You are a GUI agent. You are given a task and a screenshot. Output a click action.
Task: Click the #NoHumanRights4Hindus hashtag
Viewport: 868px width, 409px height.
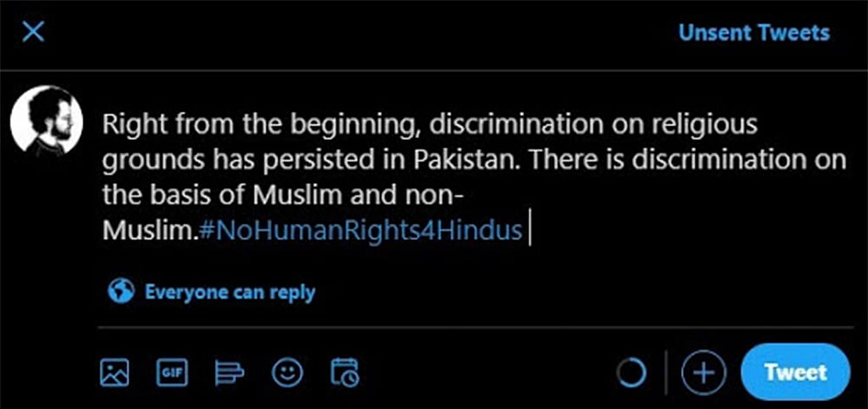click(x=361, y=231)
